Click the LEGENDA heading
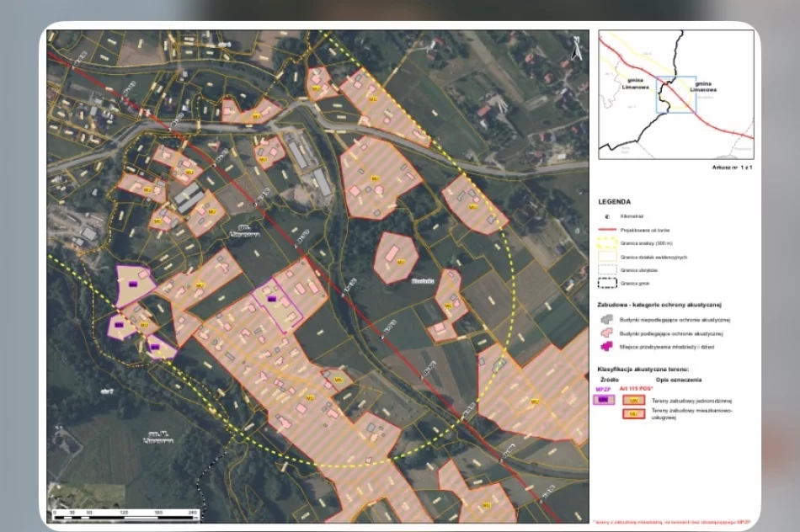Viewport: 800px width, 532px height. tap(614, 202)
